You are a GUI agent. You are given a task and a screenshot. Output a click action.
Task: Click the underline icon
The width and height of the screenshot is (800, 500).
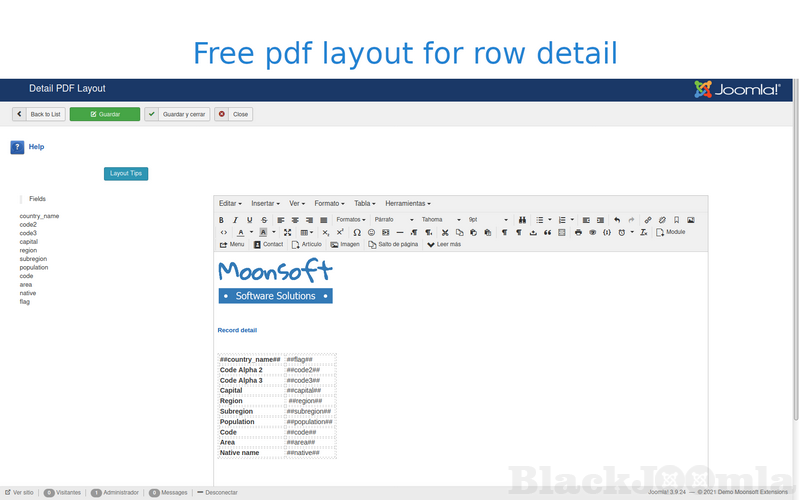[250, 220]
